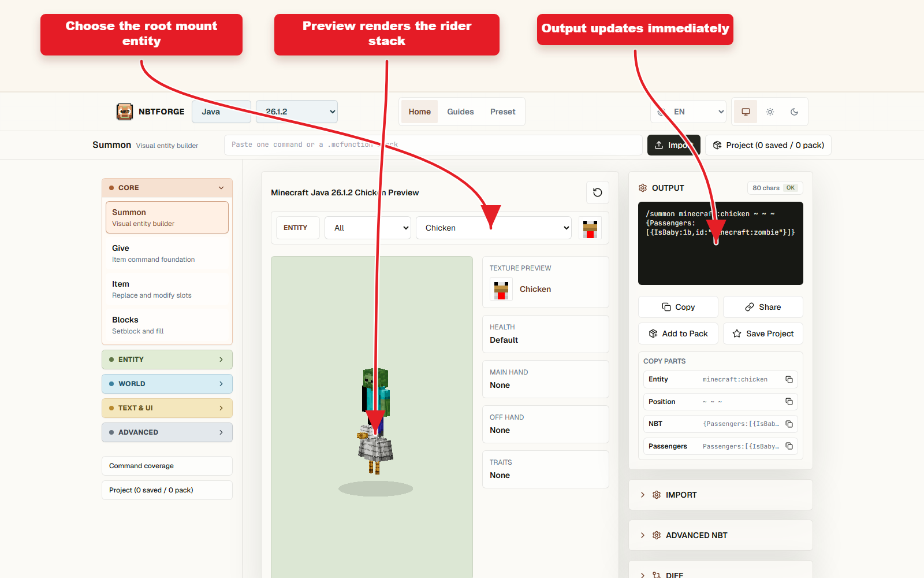Enable the light theme sun icon
This screenshot has height=578, width=924.
(770, 112)
